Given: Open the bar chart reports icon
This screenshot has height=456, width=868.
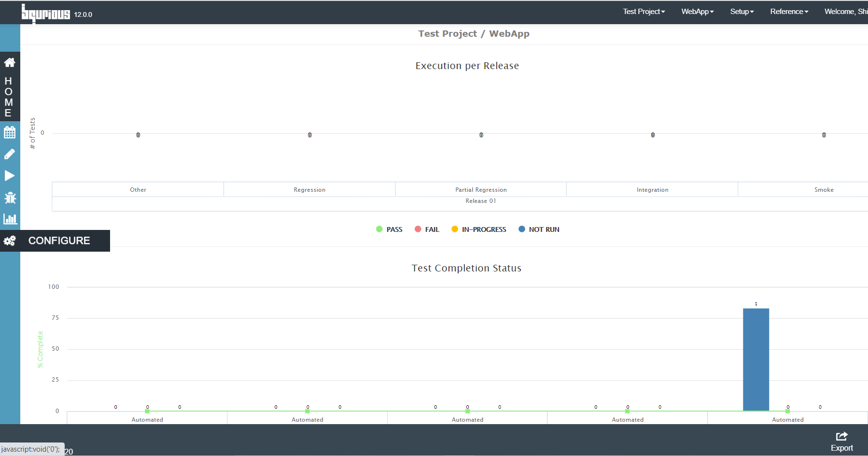Looking at the screenshot, I should coord(10,219).
